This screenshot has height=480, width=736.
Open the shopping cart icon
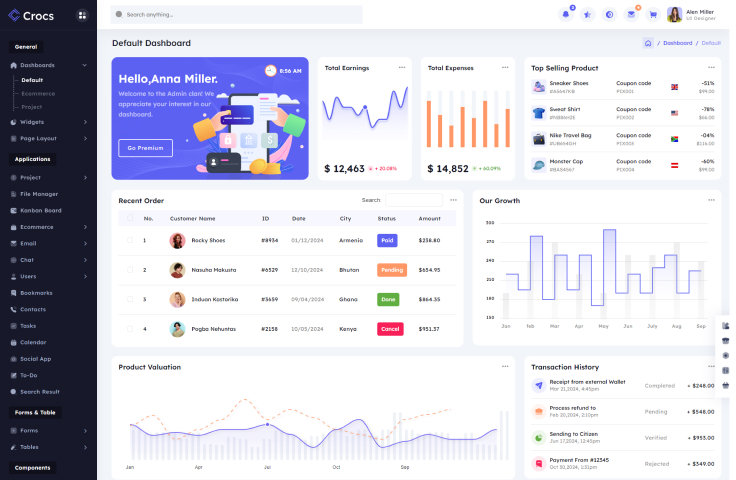pos(653,14)
